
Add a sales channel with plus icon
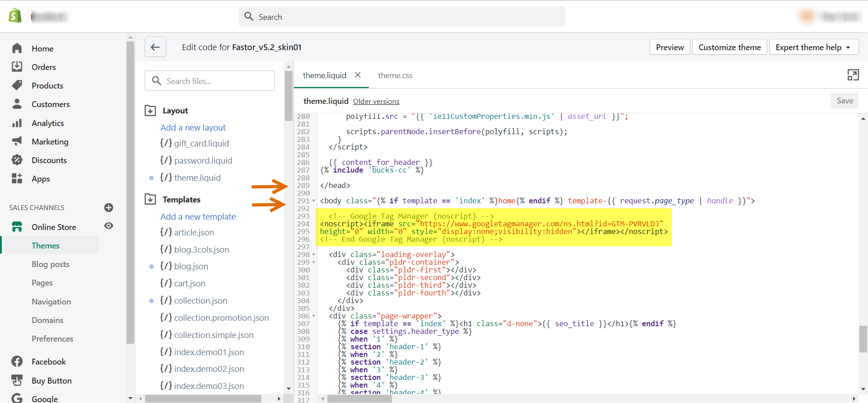pos(108,208)
